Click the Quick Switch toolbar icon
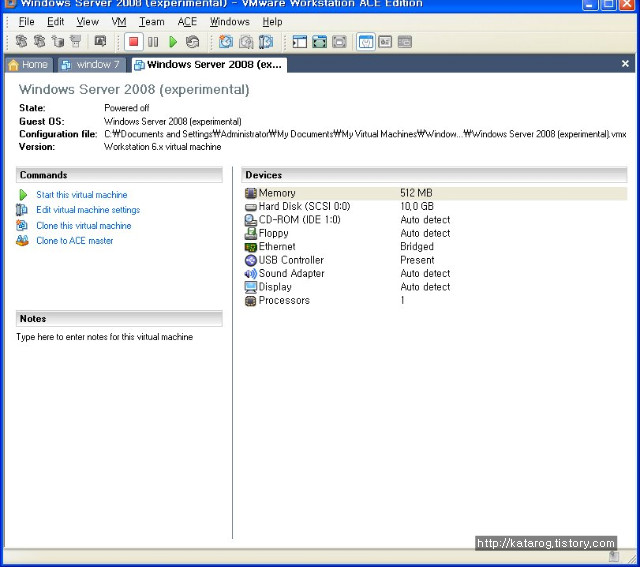 [339, 42]
